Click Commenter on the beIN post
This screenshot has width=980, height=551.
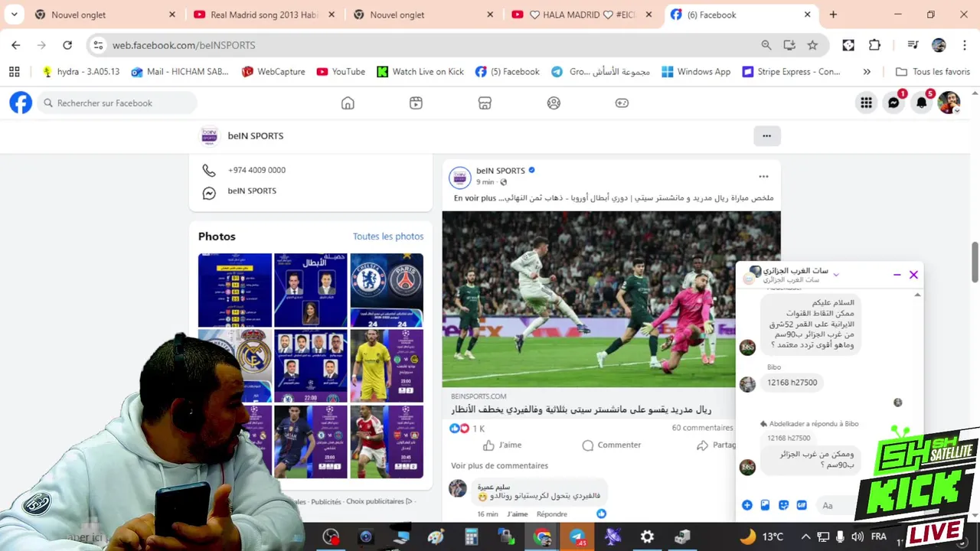[x=611, y=445]
